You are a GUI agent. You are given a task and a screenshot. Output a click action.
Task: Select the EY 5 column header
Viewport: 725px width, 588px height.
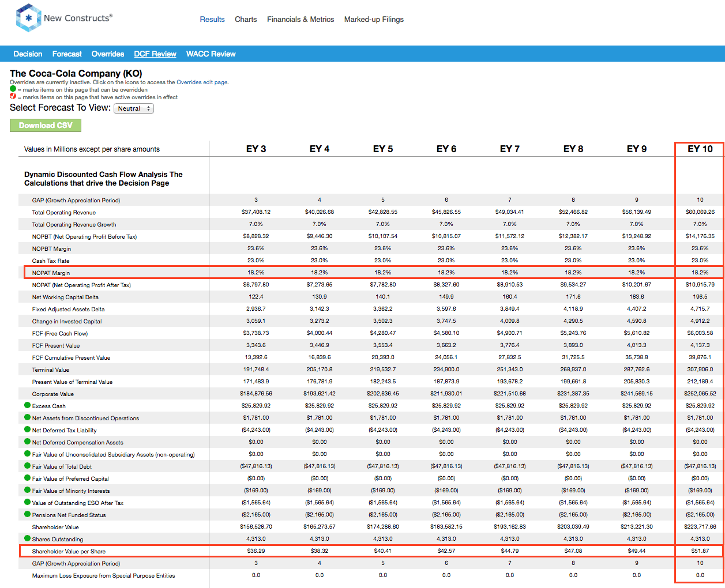click(x=383, y=149)
